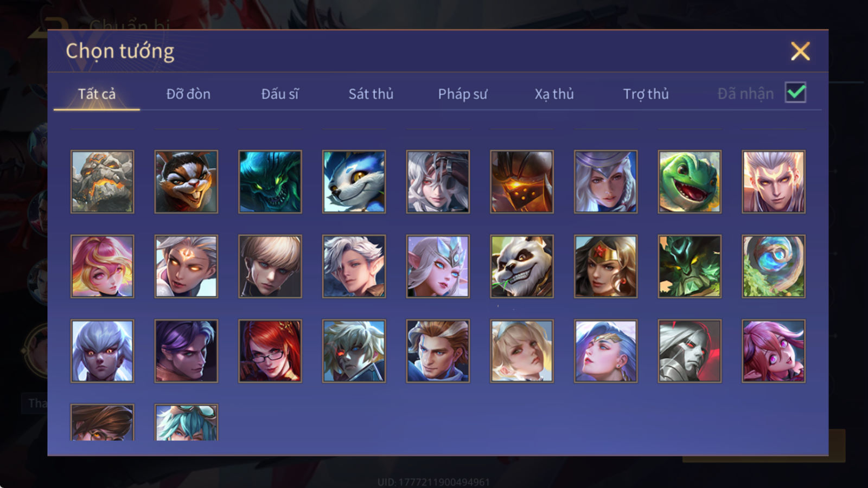Select the blue-and-white fox hero portrait

click(354, 182)
